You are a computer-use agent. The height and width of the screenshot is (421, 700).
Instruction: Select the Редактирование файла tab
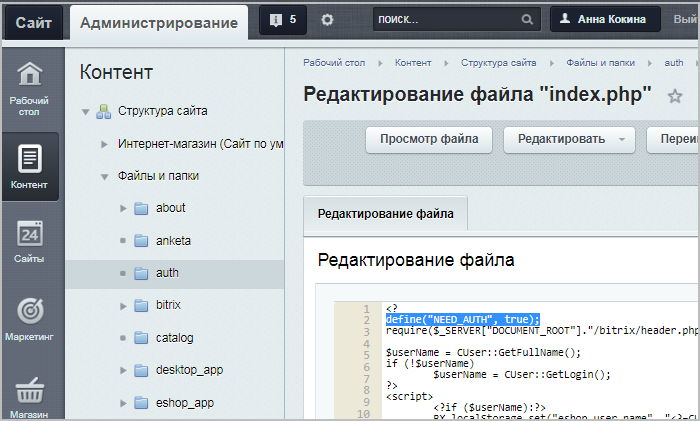coord(386,214)
